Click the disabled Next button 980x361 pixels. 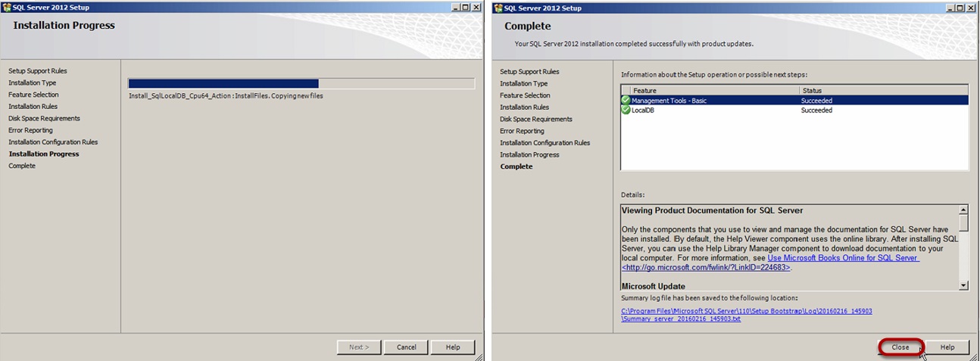point(358,347)
